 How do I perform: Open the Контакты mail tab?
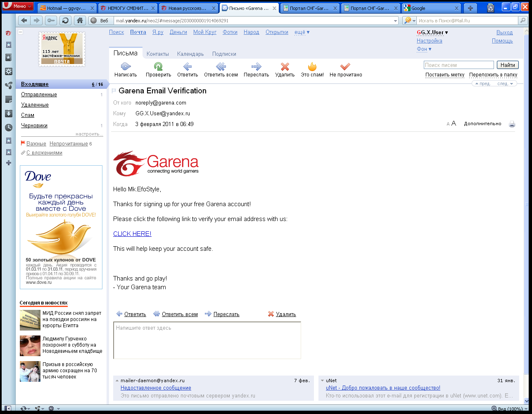pos(157,54)
